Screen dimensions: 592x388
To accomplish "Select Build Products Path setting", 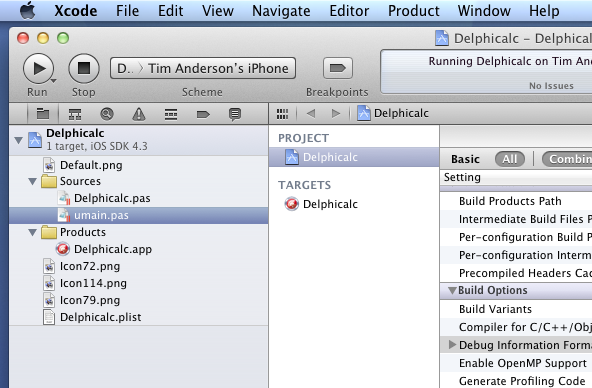I will pos(516,201).
